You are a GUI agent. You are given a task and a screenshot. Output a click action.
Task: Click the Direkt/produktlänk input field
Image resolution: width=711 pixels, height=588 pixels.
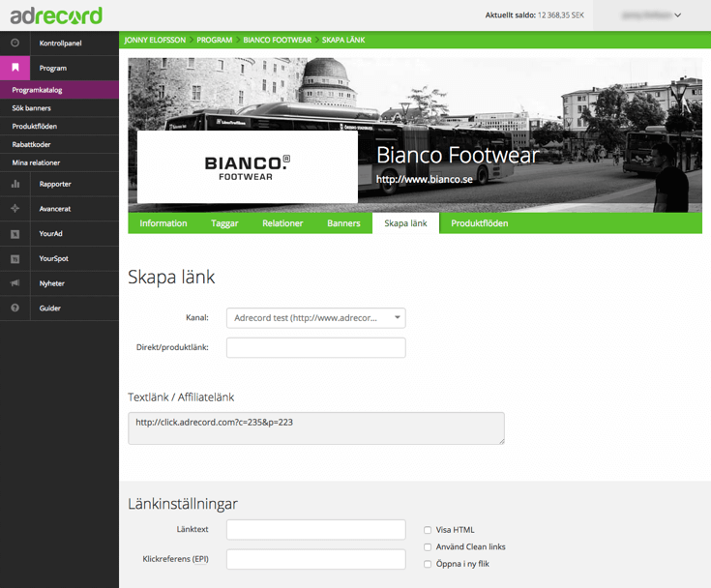[x=316, y=348]
